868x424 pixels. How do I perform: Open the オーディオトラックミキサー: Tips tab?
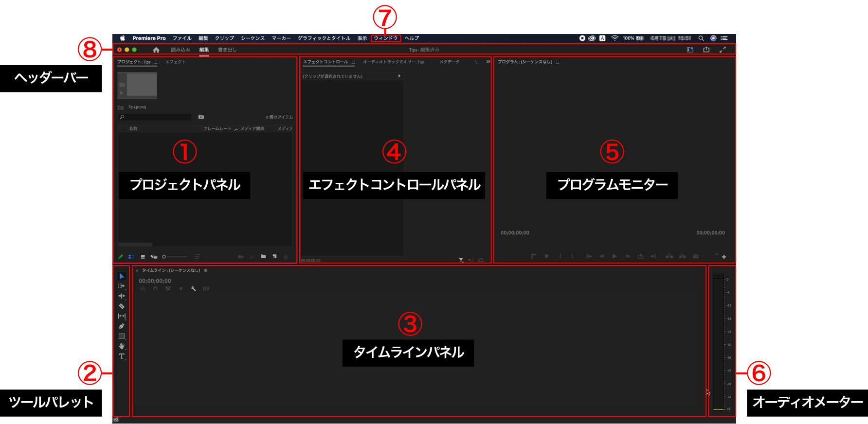pyautogui.click(x=393, y=62)
